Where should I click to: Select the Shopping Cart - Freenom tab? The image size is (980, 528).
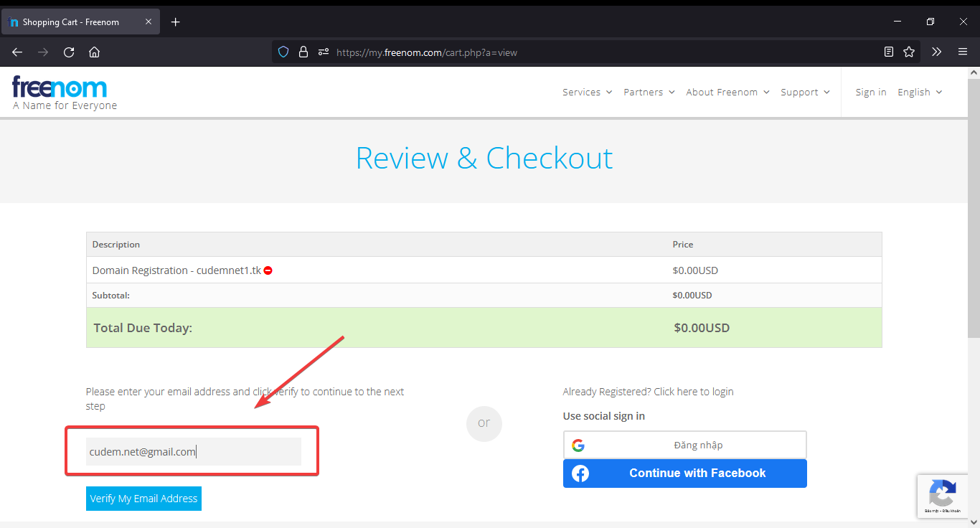[80, 22]
